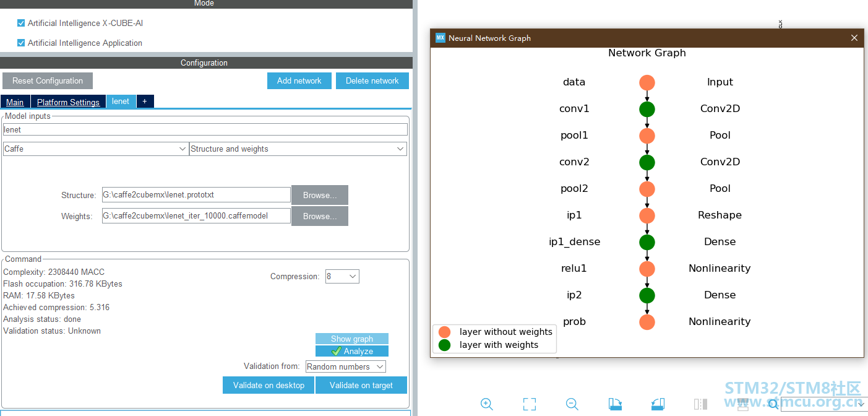The image size is (868, 416).
Task: Browse for the Structure file
Action: point(320,195)
